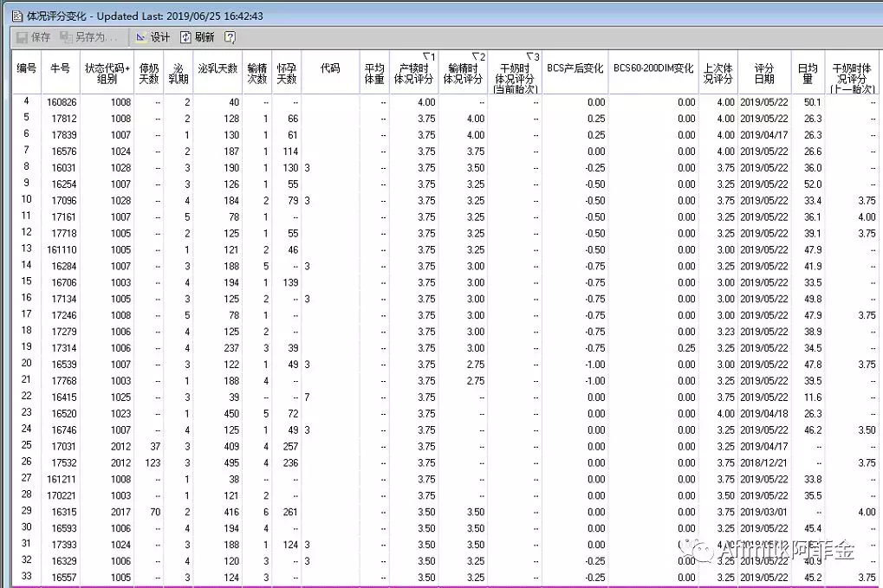Image resolution: width=883 pixels, height=588 pixels.
Task: Select cow number 161110 cell
Action: (62, 249)
